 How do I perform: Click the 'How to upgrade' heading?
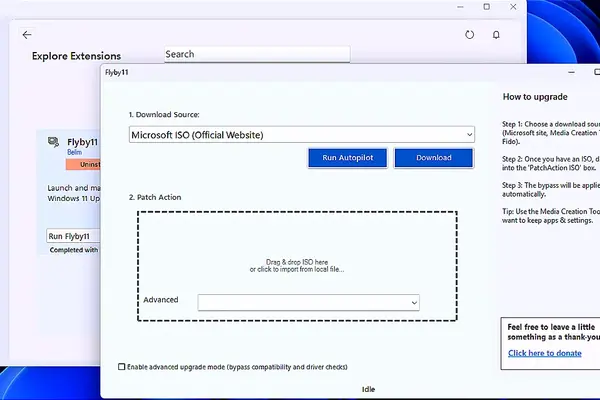click(x=535, y=97)
